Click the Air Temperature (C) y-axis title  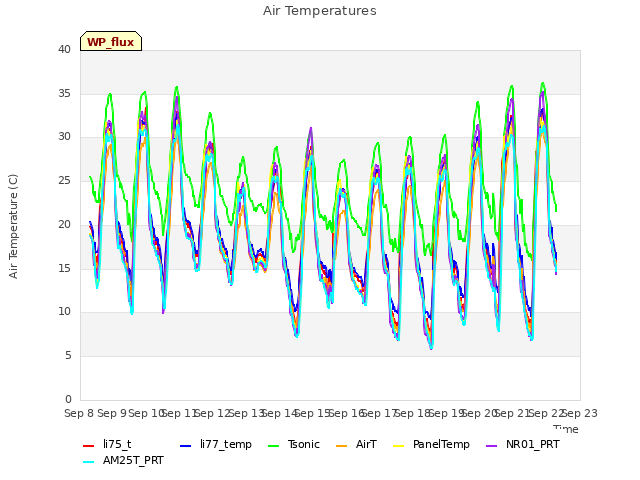pyautogui.click(x=13, y=226)
